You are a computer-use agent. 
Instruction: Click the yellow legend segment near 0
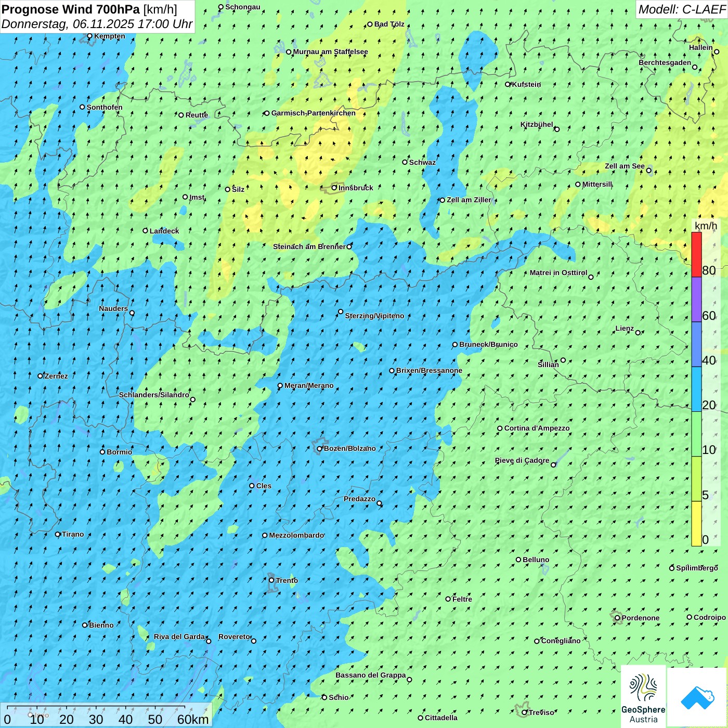pos(696,524)
